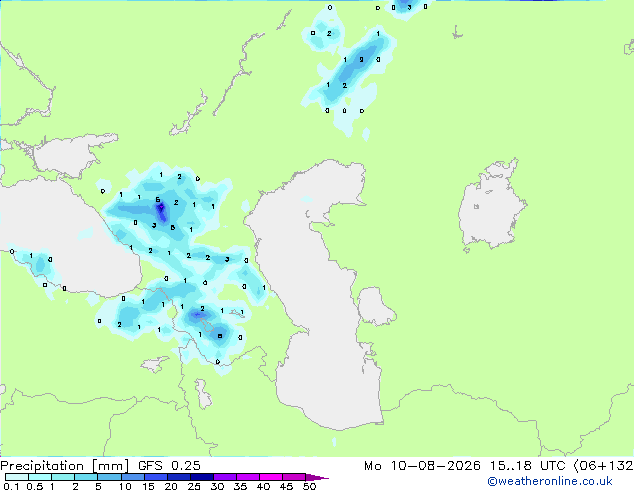Pick the legend swatch between 30 and 35
This screenshot has width=634, height=490.
pos(224,477)
